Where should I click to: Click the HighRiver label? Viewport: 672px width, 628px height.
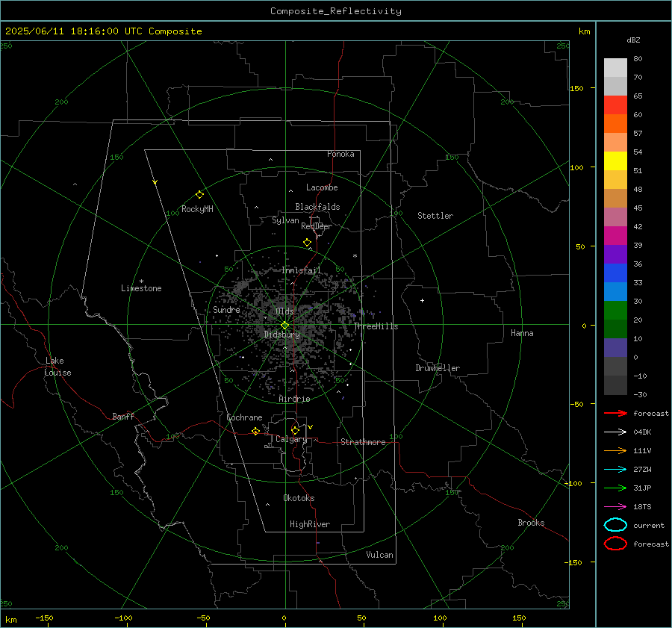310,524
